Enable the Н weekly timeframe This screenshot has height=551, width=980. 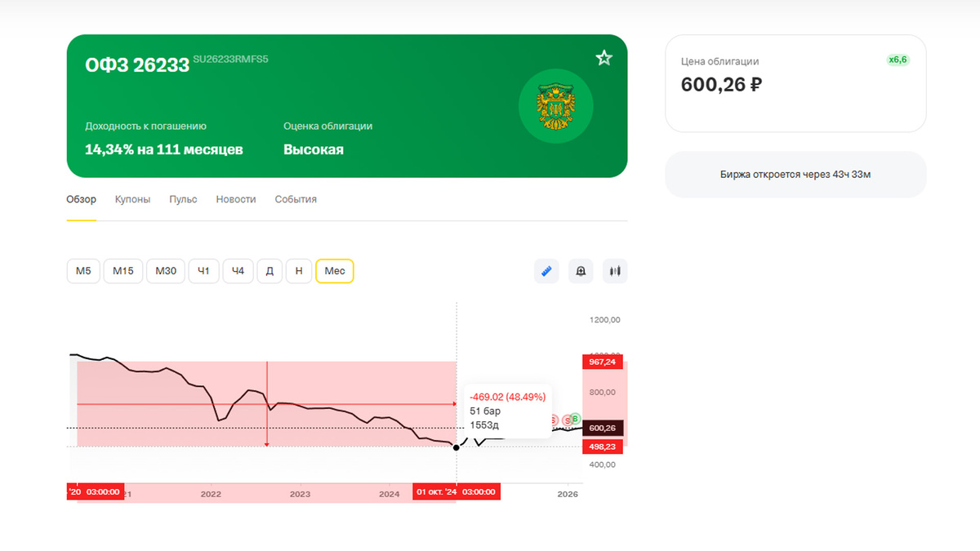[x=299, y=270]
